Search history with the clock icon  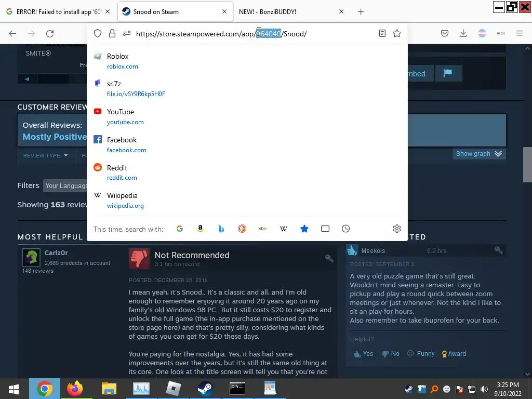(x=345, y=229)
